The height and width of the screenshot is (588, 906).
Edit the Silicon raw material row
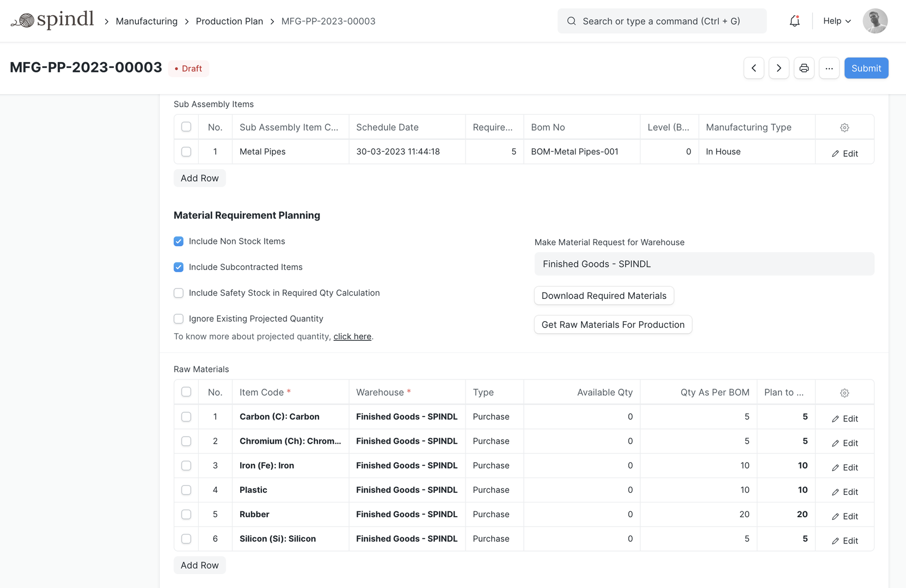pos(844,541)
